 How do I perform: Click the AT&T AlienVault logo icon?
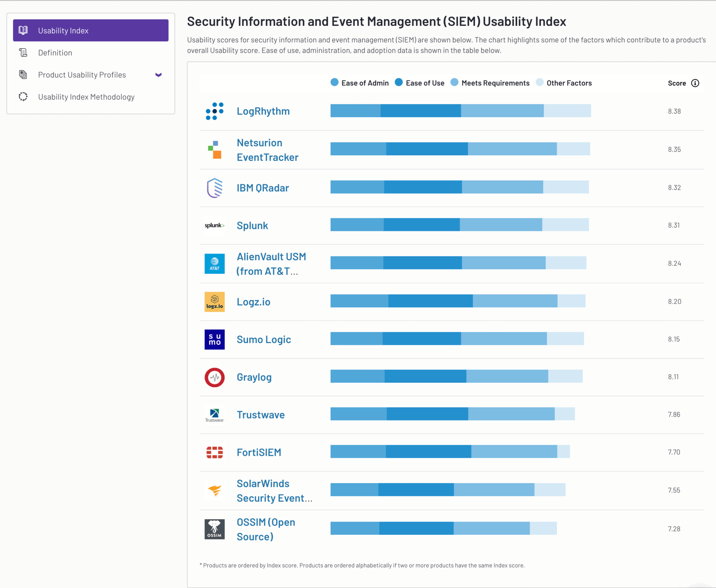coord(214,264)
